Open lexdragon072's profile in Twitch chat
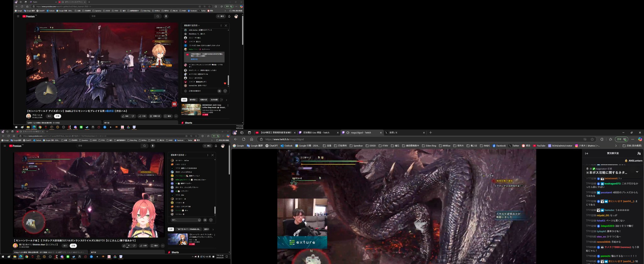The width and height of the screenshot is (644, 264). coord(613,184)
